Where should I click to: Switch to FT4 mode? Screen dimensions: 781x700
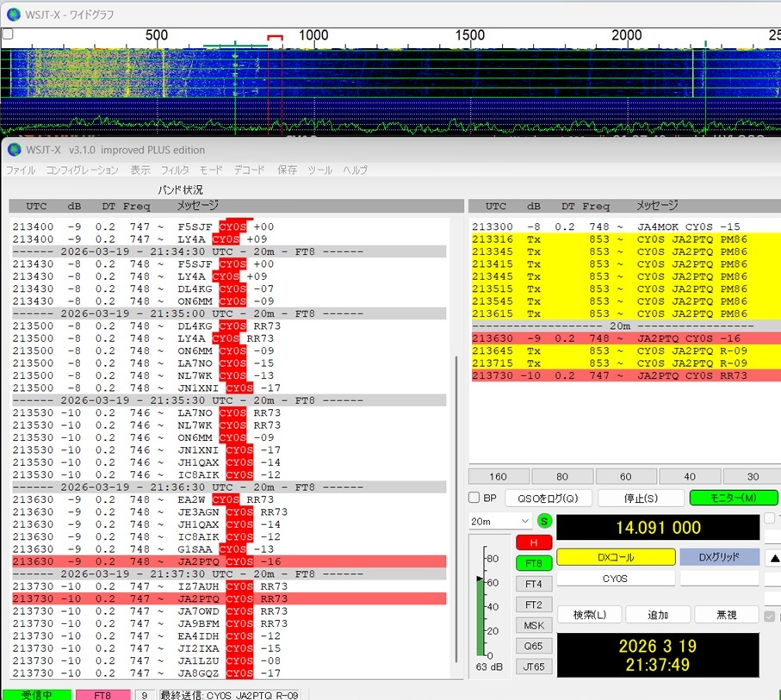(x=534, y=584)
